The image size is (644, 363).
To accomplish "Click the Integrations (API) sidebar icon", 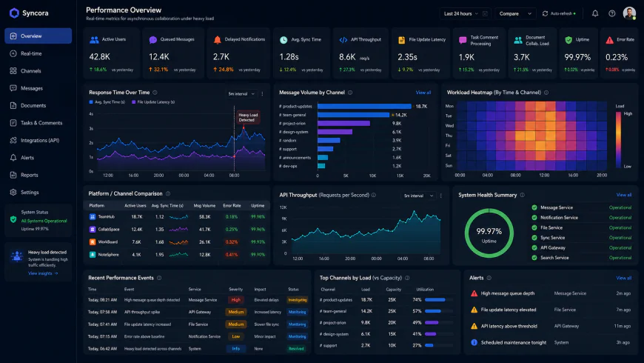I will click(13, 140).
